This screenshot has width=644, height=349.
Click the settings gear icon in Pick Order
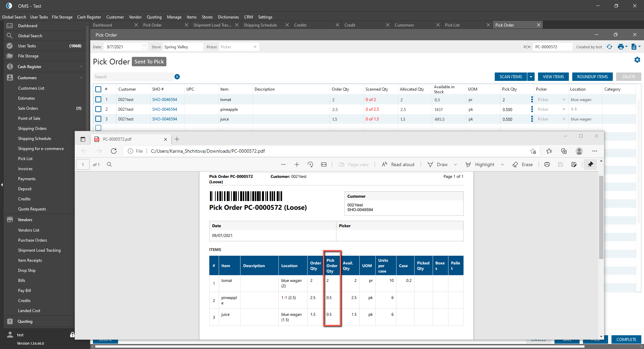[x=637, y=60]
